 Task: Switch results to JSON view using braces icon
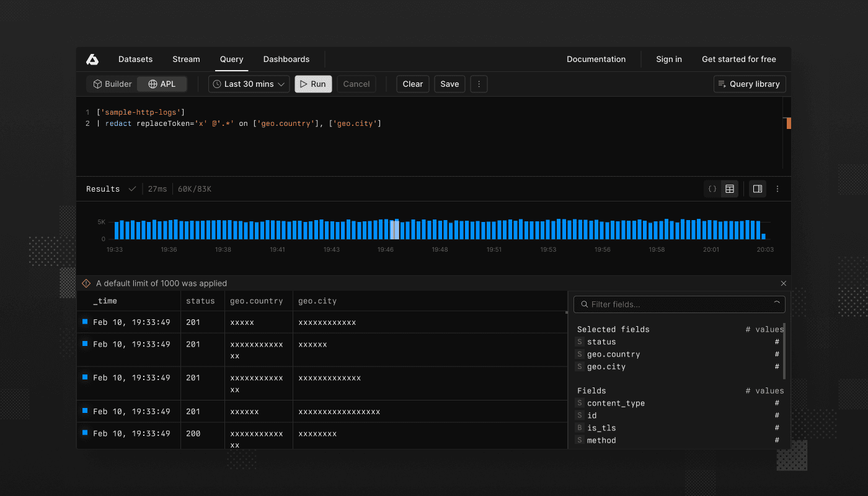click(x=712, y=188)
